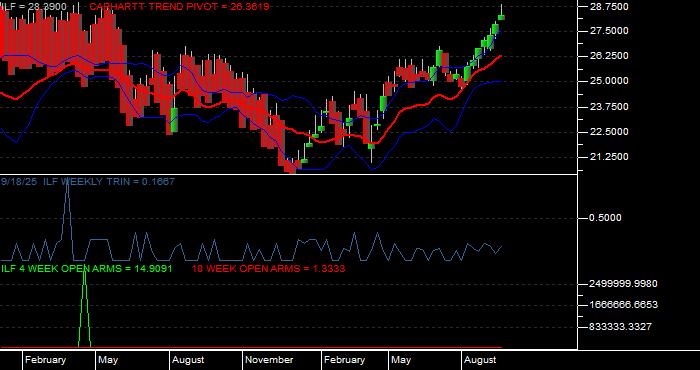Select the 18 WEEK OPEN ARMS = 1.3333 label
Screen dimensions: 700x370
268,269
